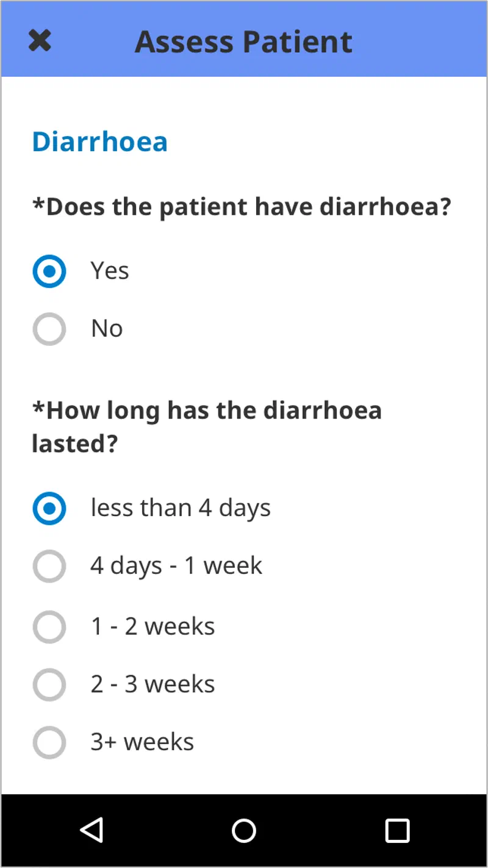
Task: Tap the Android back triangle button
Action: point(91,830)
